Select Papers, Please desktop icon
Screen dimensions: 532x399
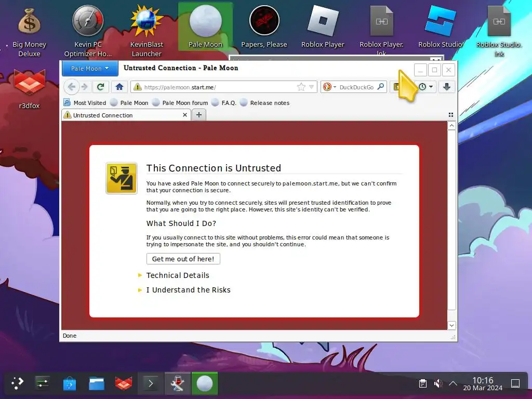tap(264, 27)
